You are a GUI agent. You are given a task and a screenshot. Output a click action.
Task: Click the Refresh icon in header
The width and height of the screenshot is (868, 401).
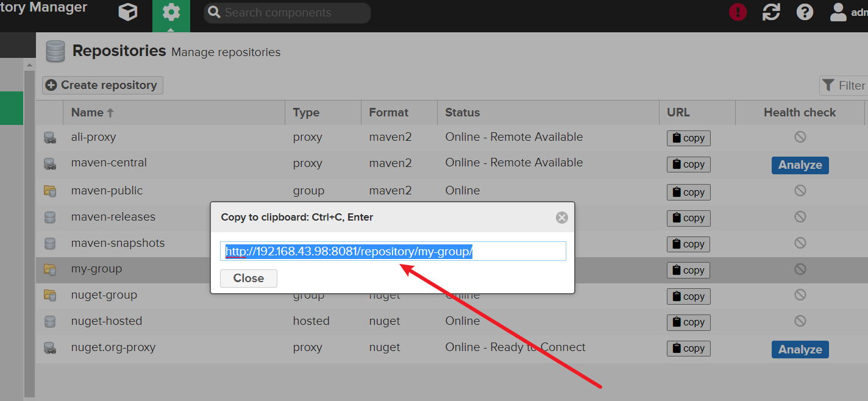click(x=772, y=12)
